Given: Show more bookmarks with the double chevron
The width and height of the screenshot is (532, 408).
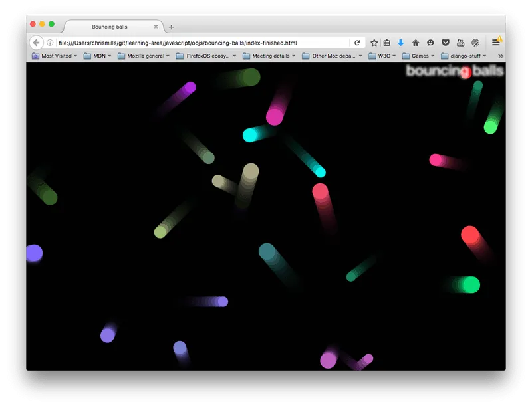Looking at the screenshot, I should 501,56.
